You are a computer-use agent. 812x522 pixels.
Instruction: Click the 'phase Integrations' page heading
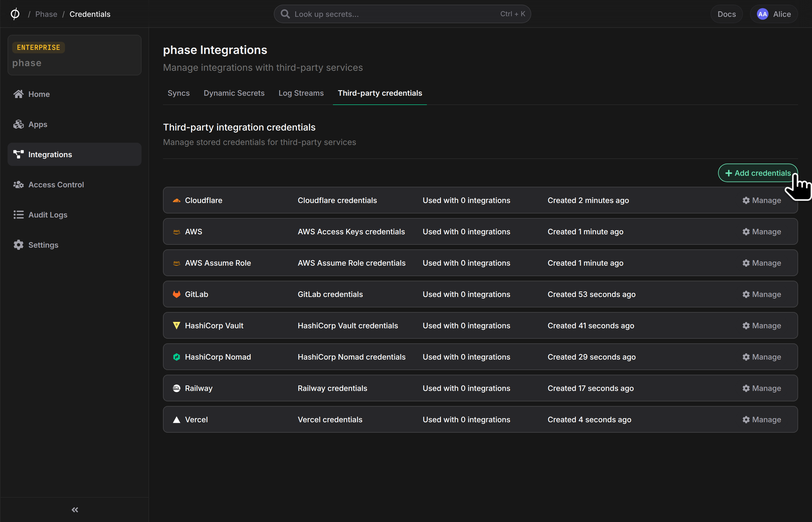215,50
